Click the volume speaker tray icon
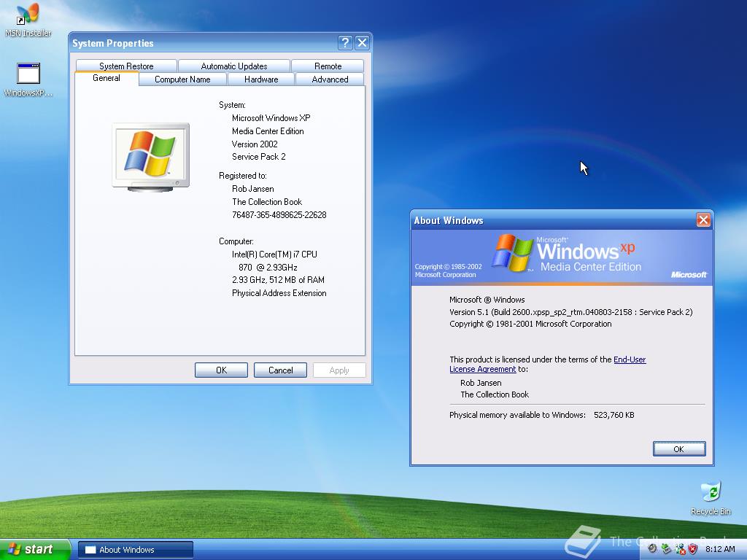This screenshot has height=560, width=747. click(x=652, y=549)
